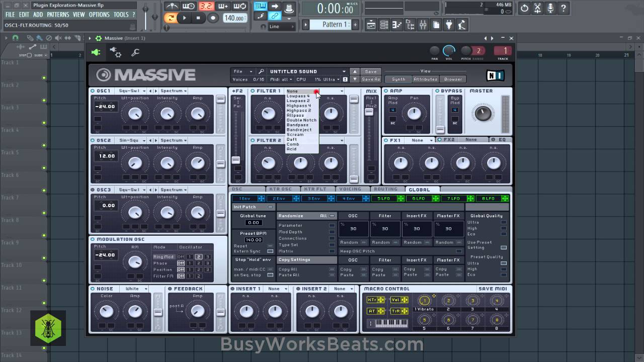Viewport: 644px width, 362px height.
Task: Open FX1 effect dropdown None
Action: click(x=421, y=140)
